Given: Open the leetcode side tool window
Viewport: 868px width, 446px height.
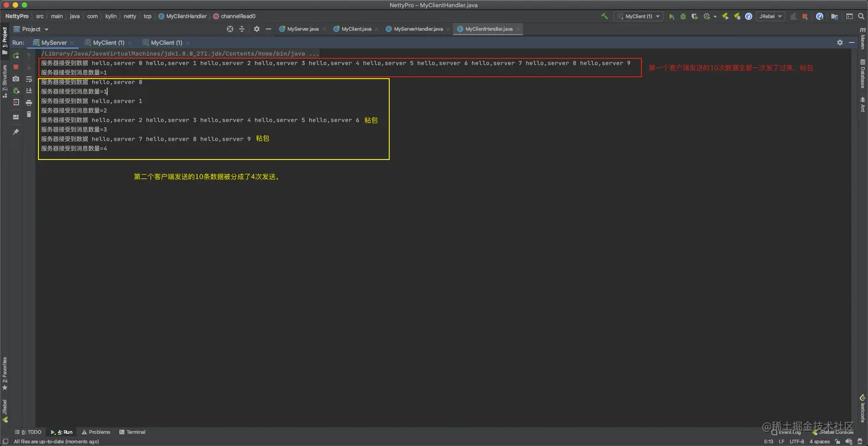Looking at the screenshot, I should [863, 408].
